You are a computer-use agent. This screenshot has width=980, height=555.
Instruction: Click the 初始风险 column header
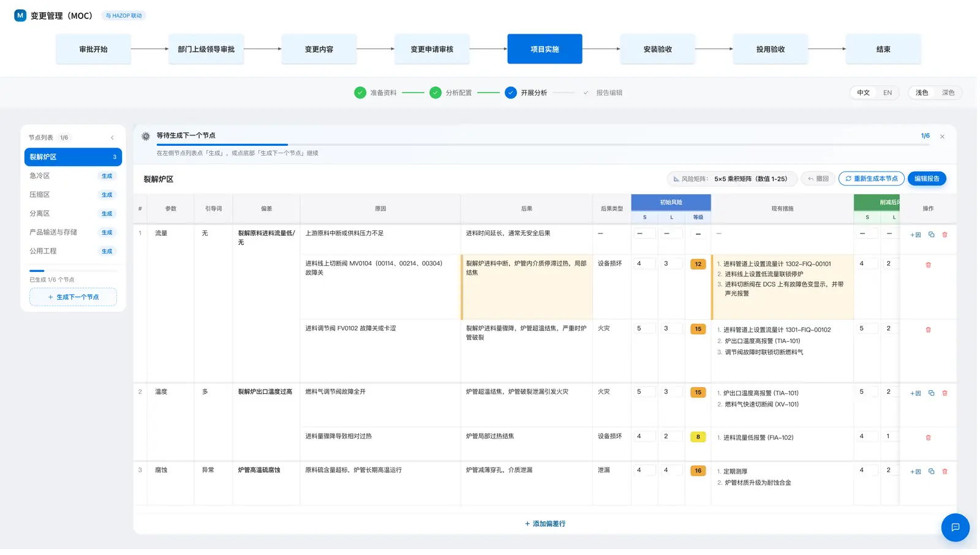[x=671, y=202]
